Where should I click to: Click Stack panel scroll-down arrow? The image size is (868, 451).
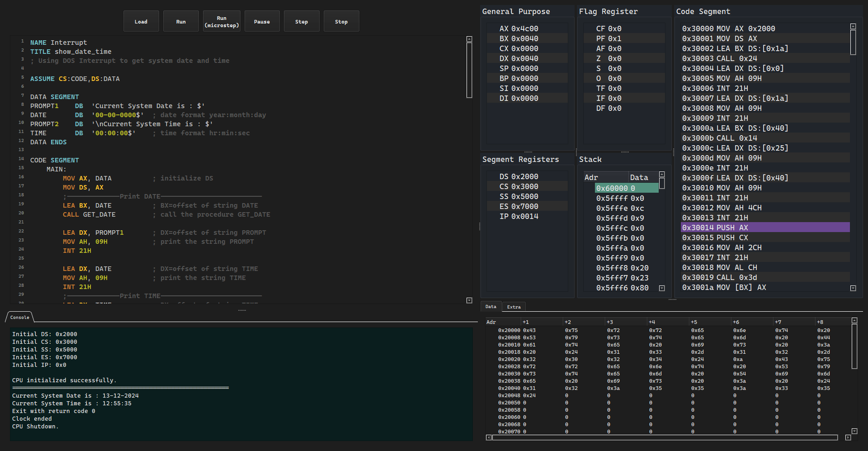662,288
